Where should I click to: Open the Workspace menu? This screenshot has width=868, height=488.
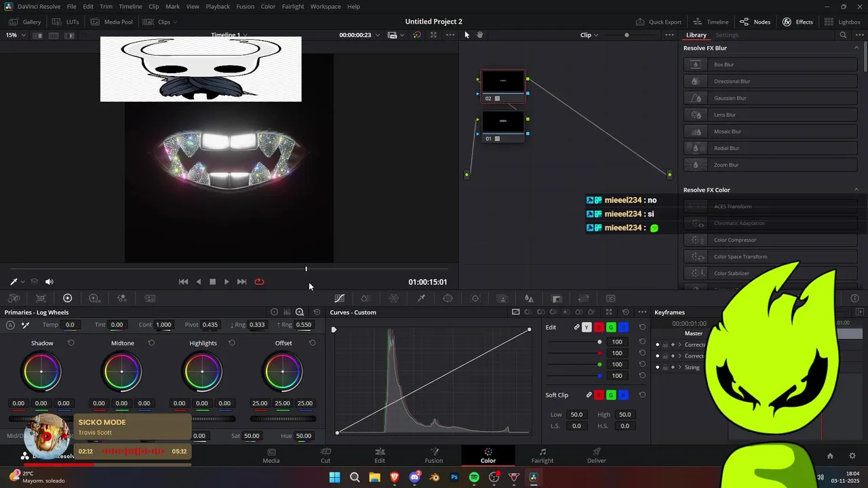pyautogui.click(x=325, y=7)
